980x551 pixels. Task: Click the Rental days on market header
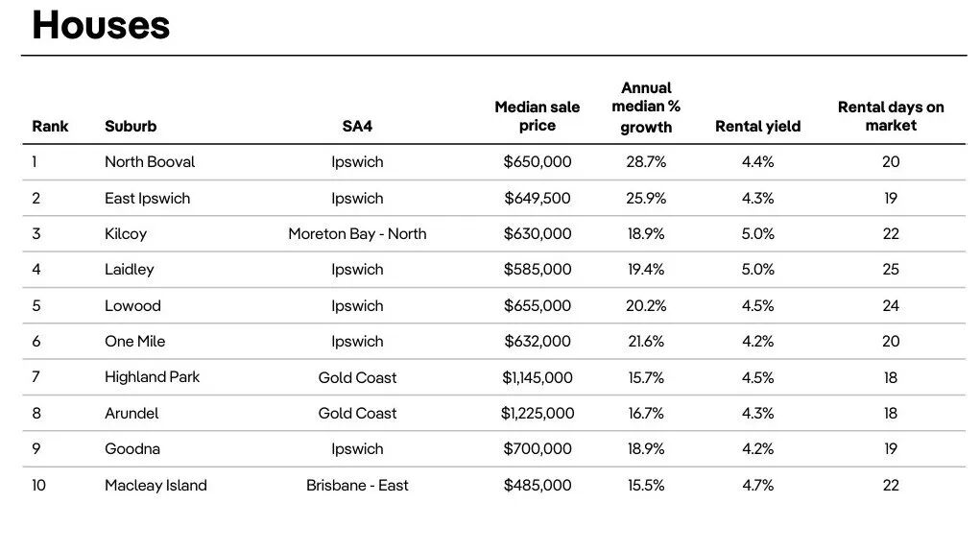click(891, 116)
